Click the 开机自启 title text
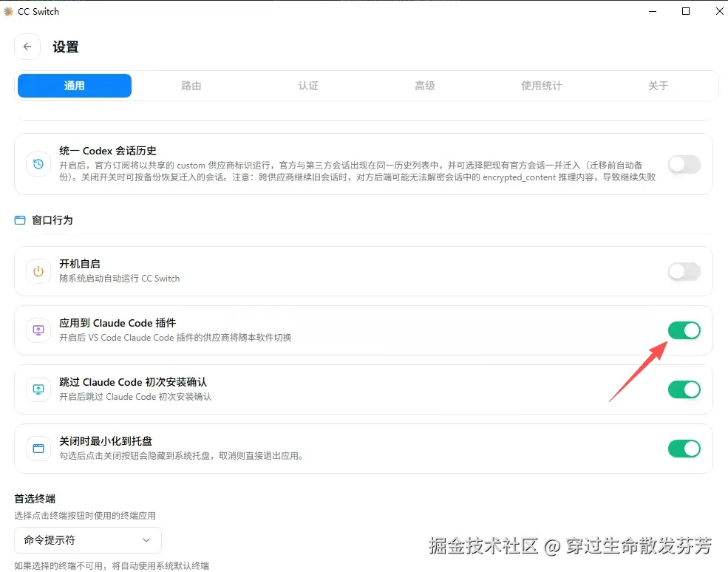Image resolution: width=728 pixels, height=572 pixels. tap(79, 264)
